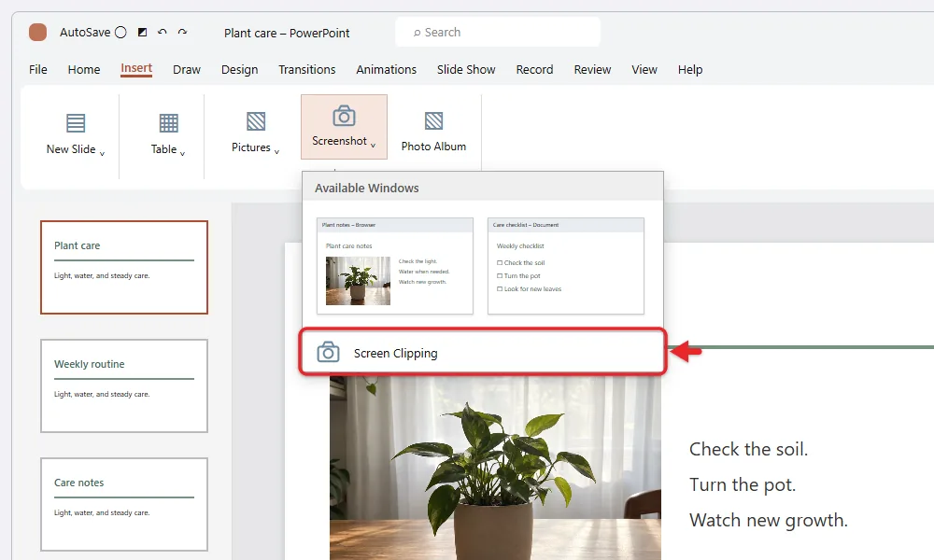934x560 pixels.
Task: Collapse the Screenshot dropdown arrow
Action: [x=373, y=145]
